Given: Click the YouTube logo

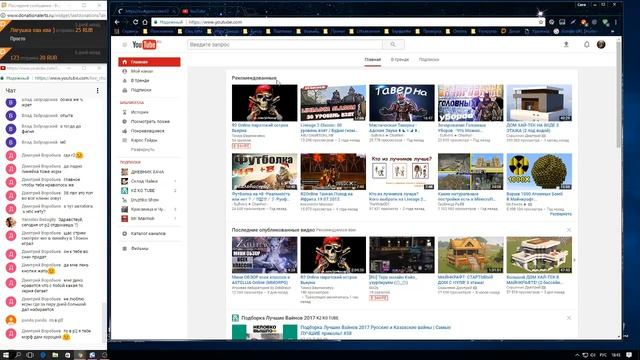Looking at the screenshot, I should [x=144, y=44].
